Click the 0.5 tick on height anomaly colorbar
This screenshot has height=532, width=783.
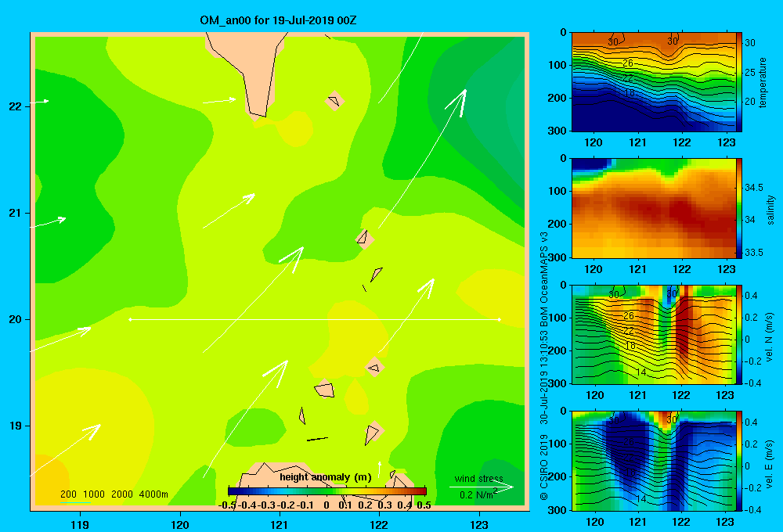click(424, 505)
